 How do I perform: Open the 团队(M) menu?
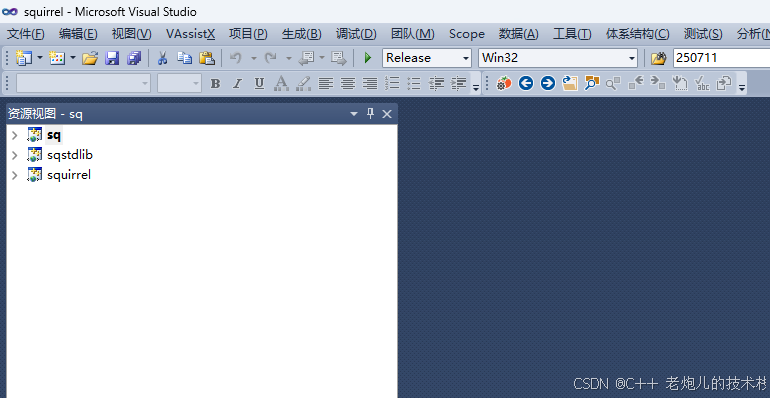[x=412, y=34]
